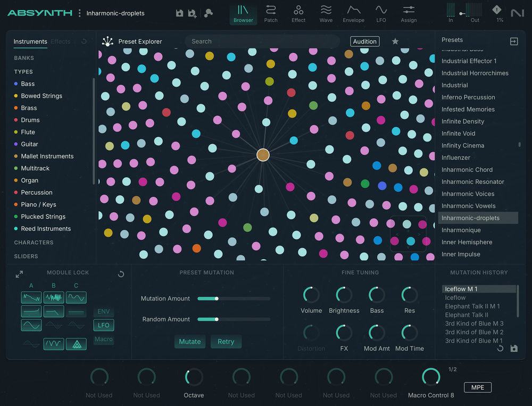Select Iceflow M 1 in mutation history
Image resolution: width=532 pixels, height=406 pixels.
coord(479,289)
